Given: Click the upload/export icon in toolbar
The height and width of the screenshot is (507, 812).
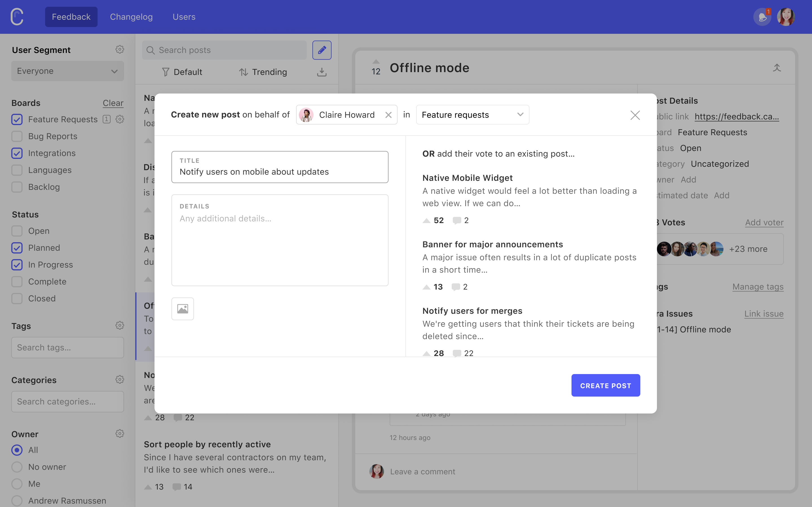Looking at the screenshot, I should (x=321, y=71).
